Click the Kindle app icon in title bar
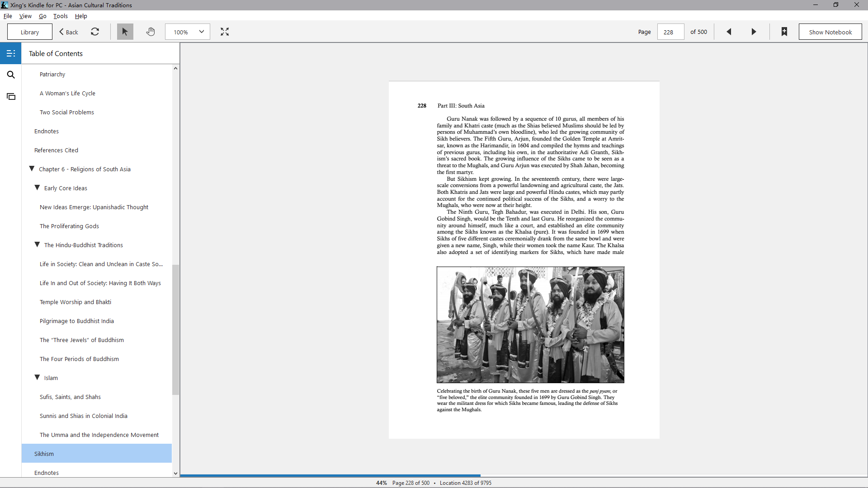 click(x=5, y=5)
